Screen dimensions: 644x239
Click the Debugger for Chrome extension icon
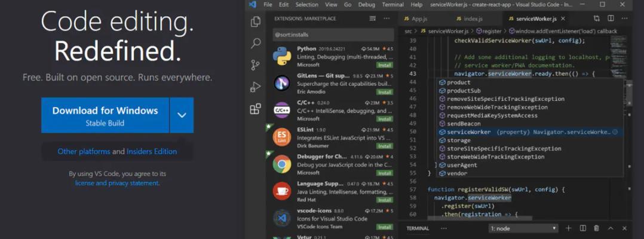pyautogui.click(x=282, y=164)
